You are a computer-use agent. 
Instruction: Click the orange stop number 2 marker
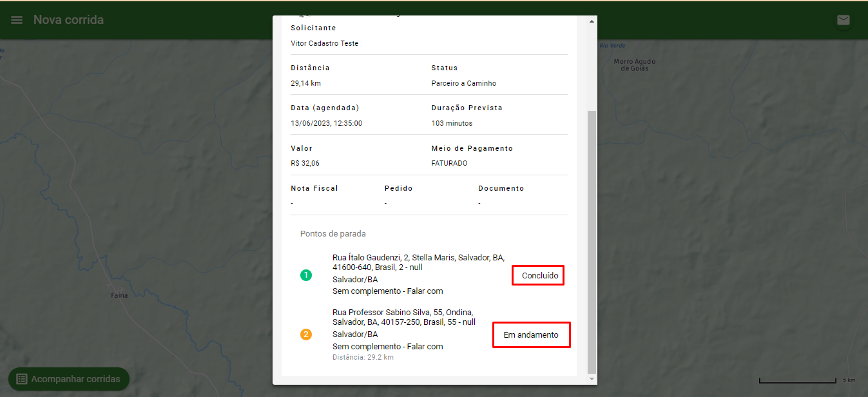tap(305, 334)
